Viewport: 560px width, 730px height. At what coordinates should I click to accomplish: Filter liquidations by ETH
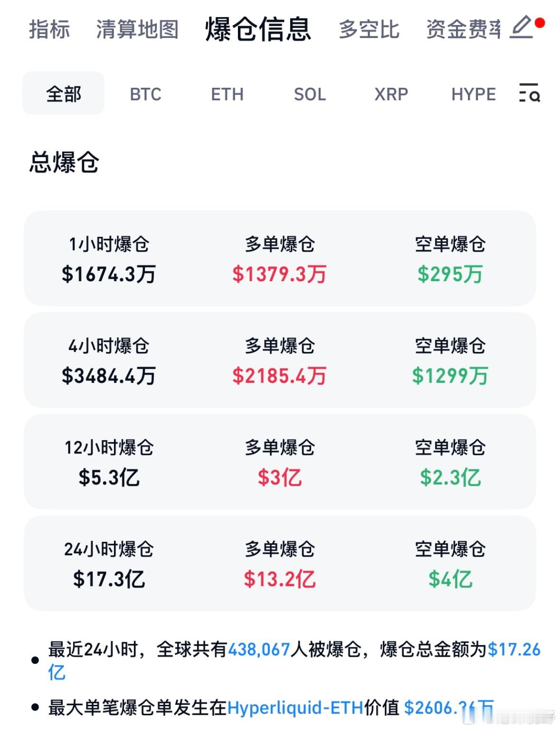(x=227, y=94)
